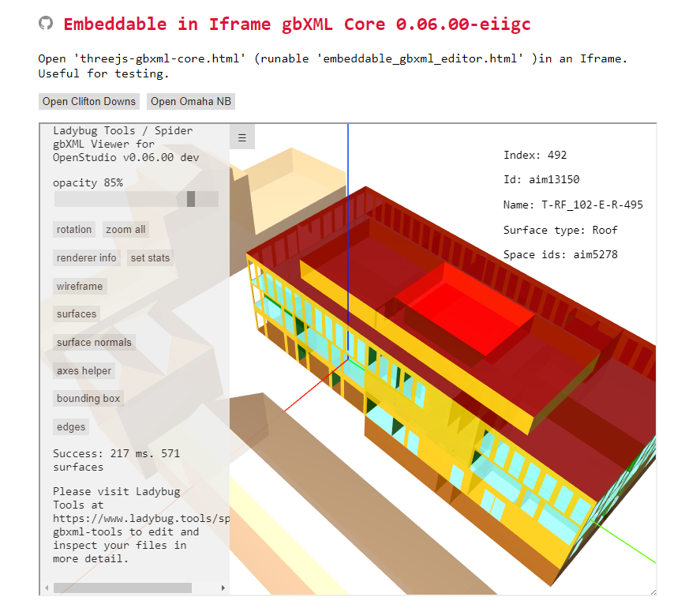Toggle edges rendering
Screen dimensions: 700x612
tap(70, 426)
